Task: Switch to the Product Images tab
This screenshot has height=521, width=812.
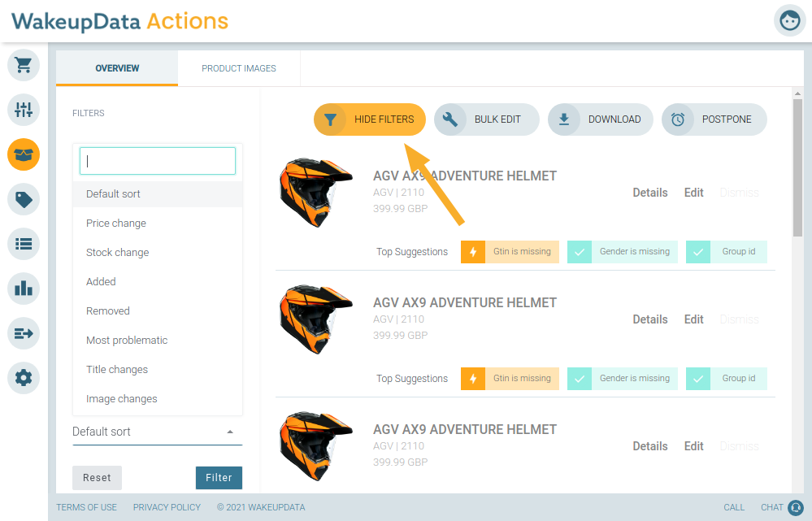Action: 239,68
